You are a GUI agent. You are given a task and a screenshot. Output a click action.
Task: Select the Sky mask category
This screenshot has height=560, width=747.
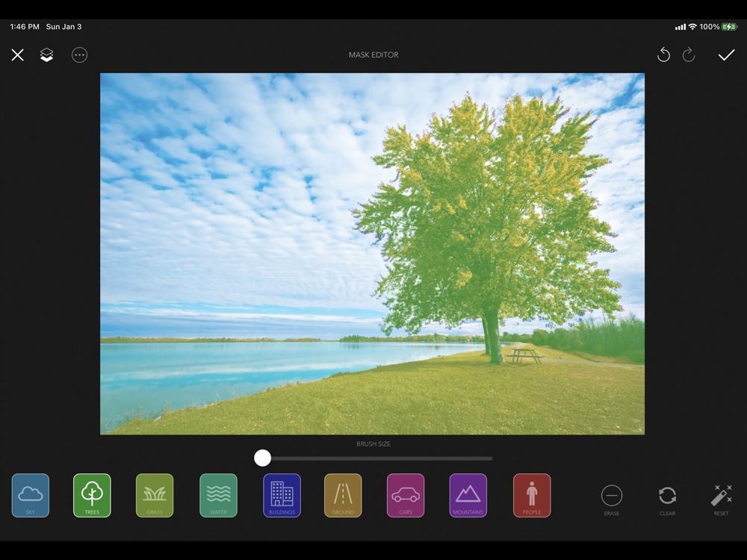31,495
